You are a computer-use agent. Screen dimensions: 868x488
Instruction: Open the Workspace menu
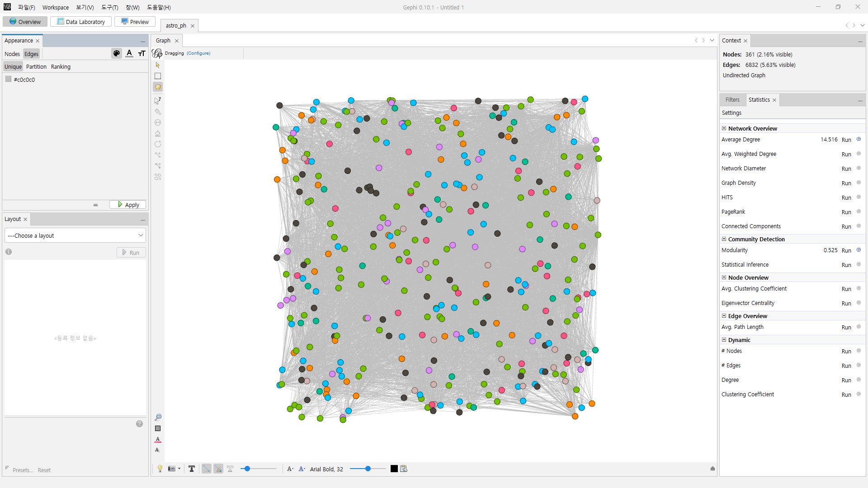55,7
